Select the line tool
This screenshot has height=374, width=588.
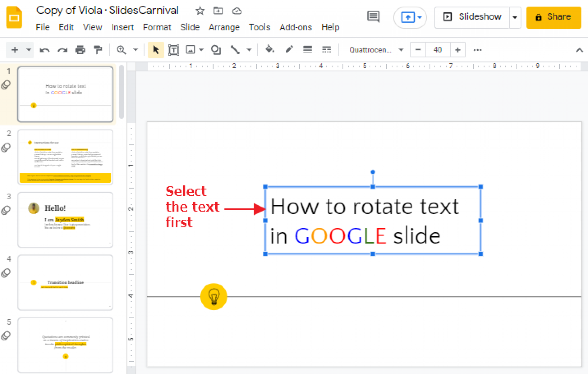pyautogui.click(x=235, y=50)
